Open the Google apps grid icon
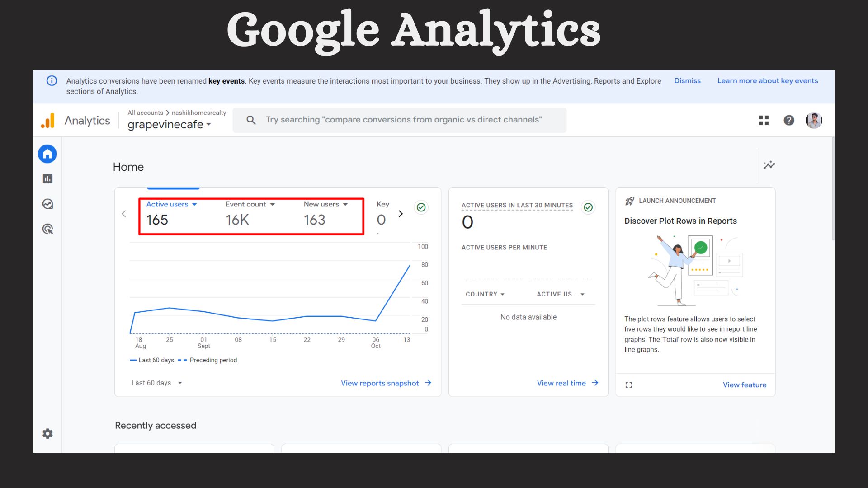The image size is (868, 488). tap(764, 120)
